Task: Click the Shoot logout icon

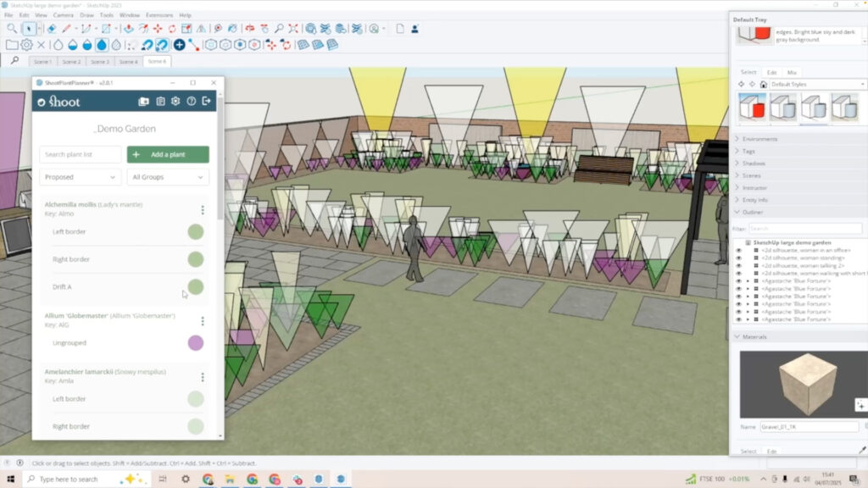Action: [x=208, y=101]
